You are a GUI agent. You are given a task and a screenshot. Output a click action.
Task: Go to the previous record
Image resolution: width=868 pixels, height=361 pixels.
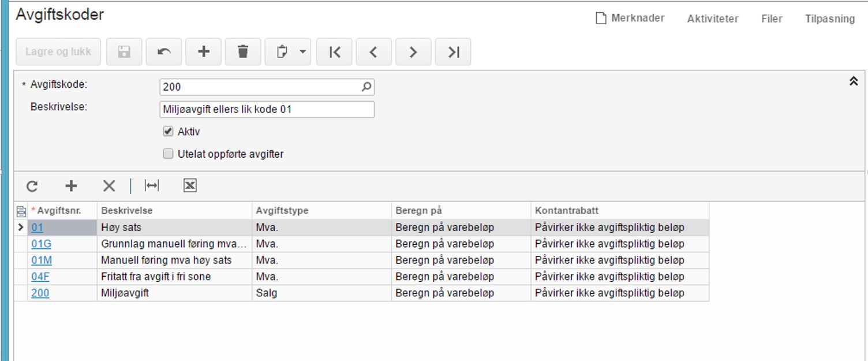tap(373, 52)
